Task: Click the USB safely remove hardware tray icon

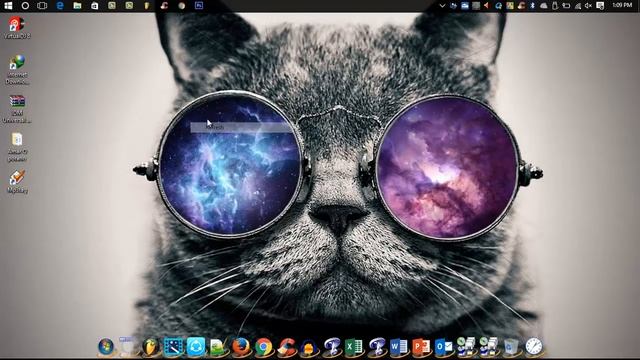Action: click(555, 6)
